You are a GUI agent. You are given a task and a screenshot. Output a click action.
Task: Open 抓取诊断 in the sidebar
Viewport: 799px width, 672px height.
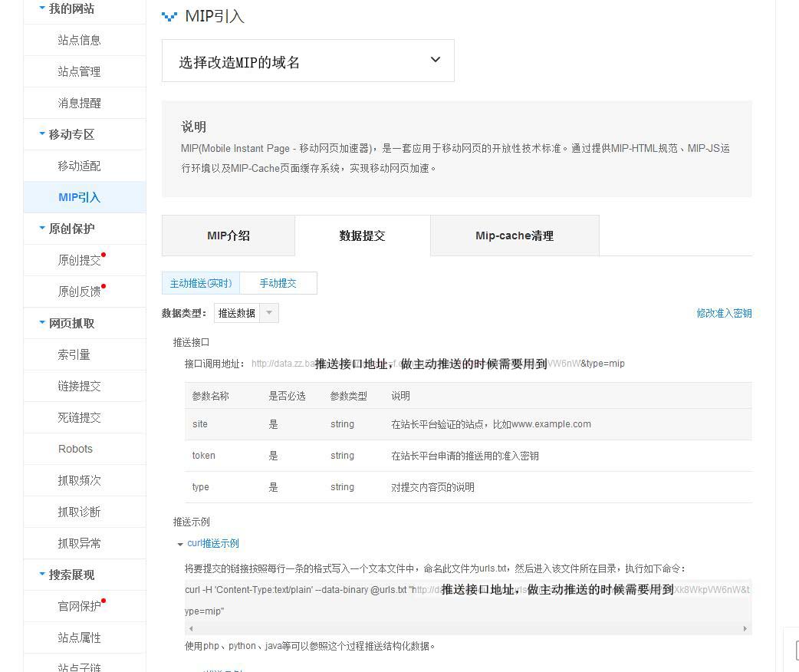pos(79,512)
